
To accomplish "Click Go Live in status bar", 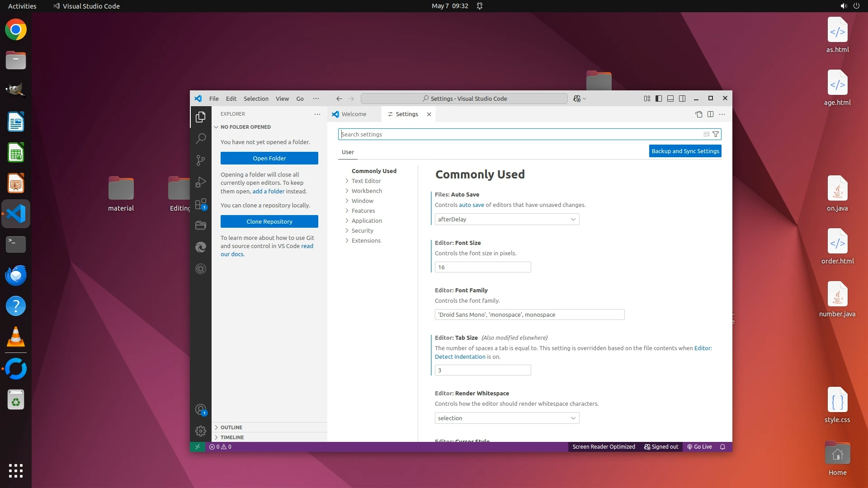I will pyautogui.click(x=699, y=447).
